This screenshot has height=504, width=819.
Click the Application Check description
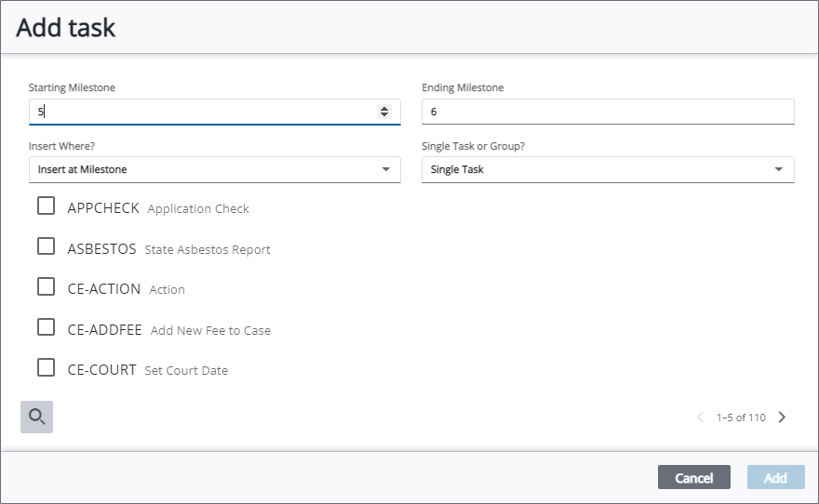(198, 208)
